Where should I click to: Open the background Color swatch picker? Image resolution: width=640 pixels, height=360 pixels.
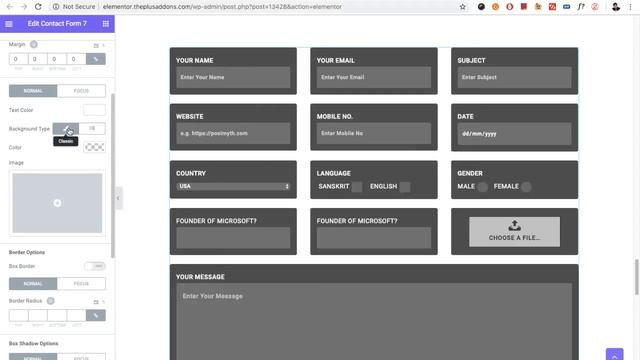point(94,147)
